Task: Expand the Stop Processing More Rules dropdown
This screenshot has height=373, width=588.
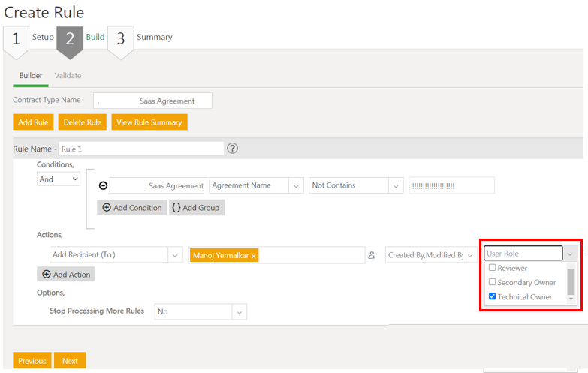Action: [240, 311]
